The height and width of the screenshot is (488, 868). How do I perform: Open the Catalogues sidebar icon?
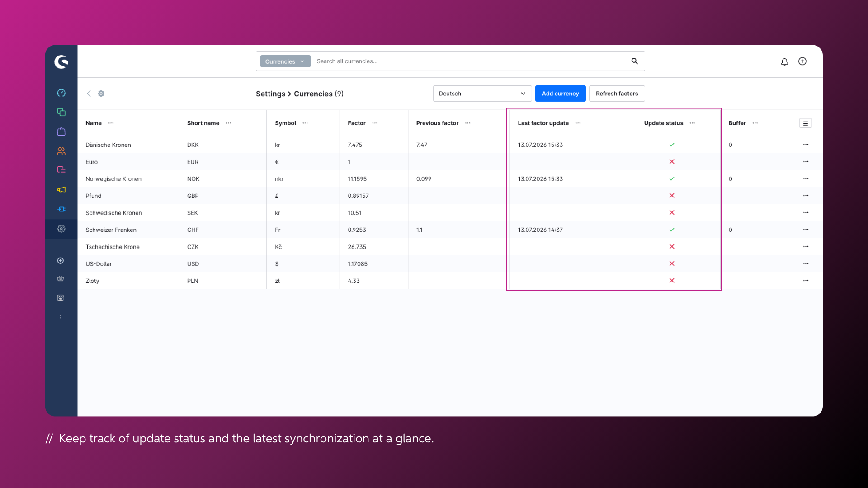click(x=61, y=112)
